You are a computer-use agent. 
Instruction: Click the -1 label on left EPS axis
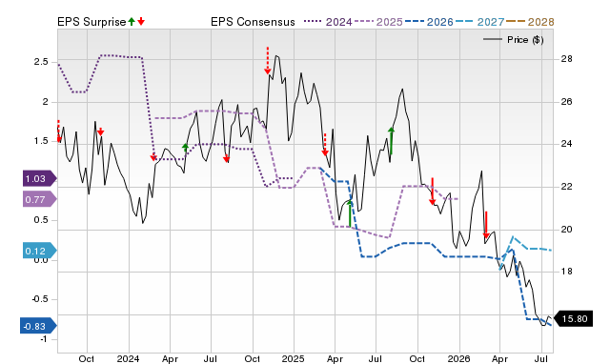tap(43, 338)
